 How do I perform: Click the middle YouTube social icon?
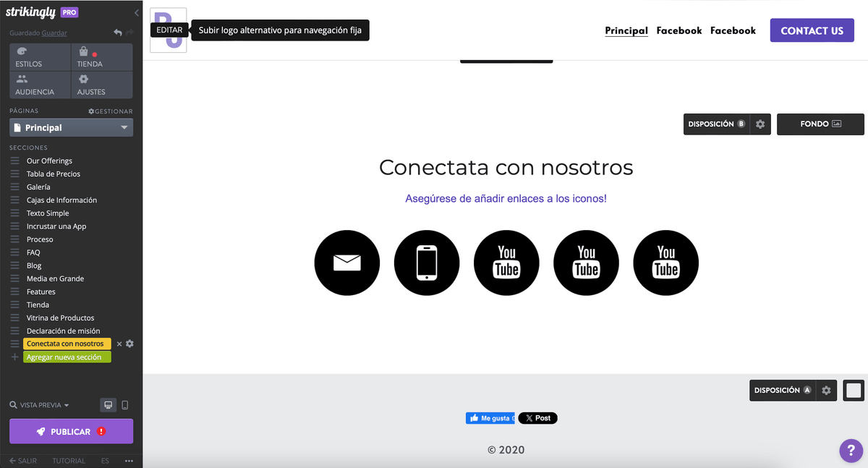pyautogui.click(x=586, y=263)
